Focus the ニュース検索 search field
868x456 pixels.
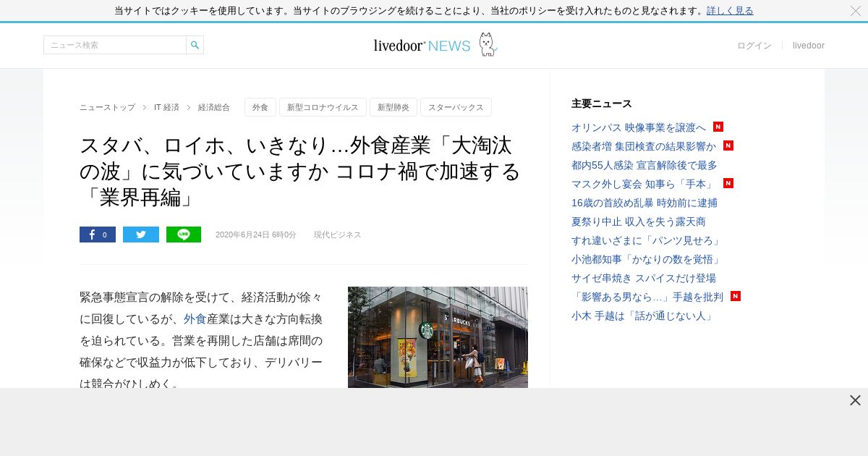tap(115, 45)
